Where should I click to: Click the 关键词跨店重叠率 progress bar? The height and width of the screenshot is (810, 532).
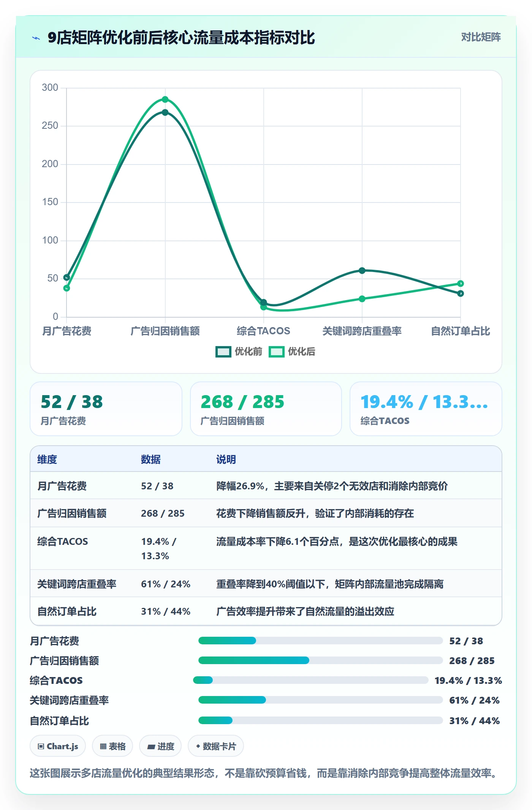(x=320, y=700)
